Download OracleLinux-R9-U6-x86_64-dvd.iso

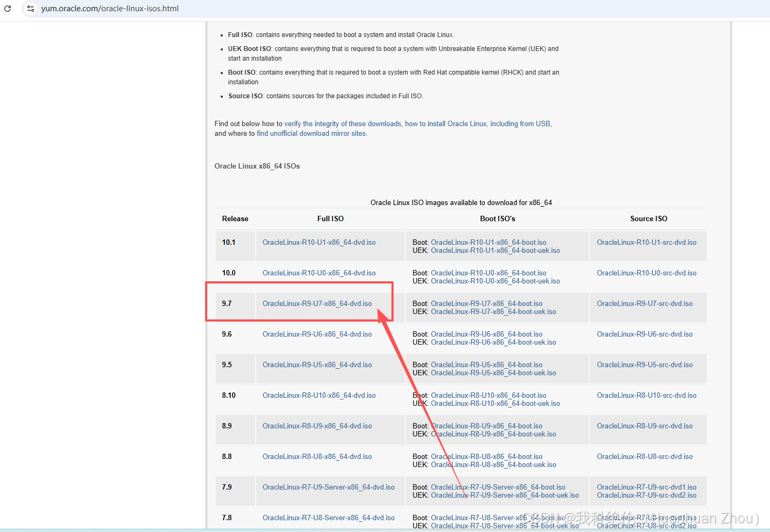(x=317, y=334)
